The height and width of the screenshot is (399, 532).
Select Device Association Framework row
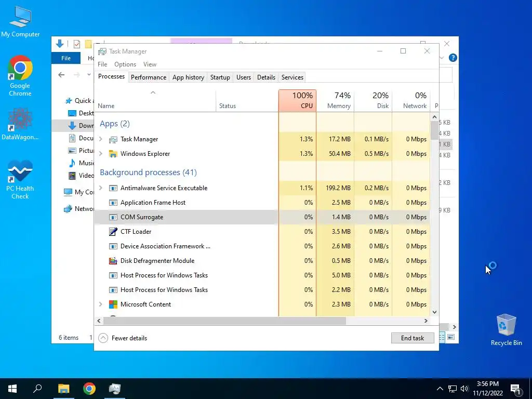[262, 246]
